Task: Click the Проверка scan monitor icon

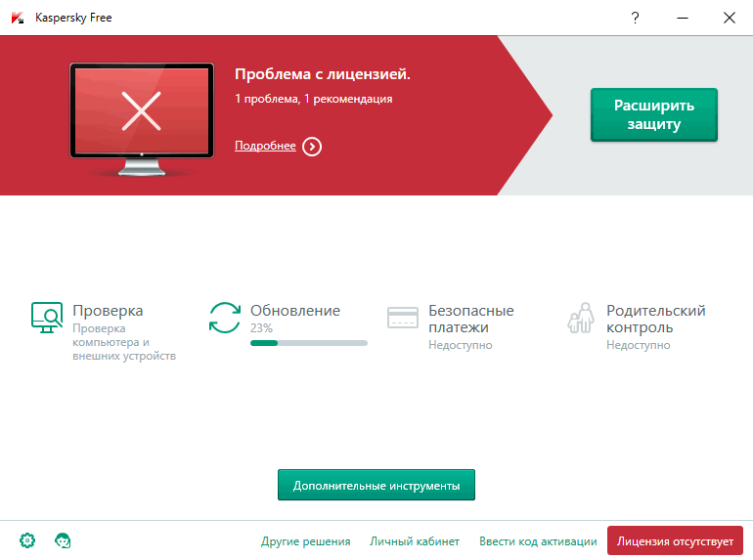Action: pos(47,318)
